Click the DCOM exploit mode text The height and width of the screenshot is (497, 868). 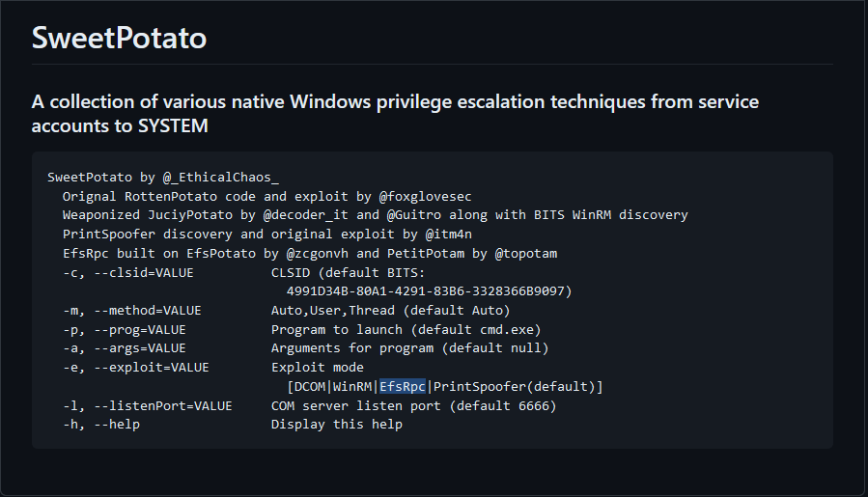310,386
